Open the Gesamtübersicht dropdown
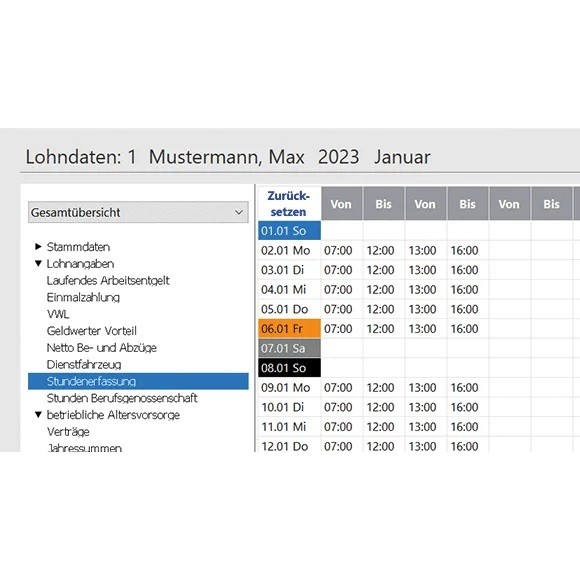The image size is (580, 580). [x=138, y=212]
